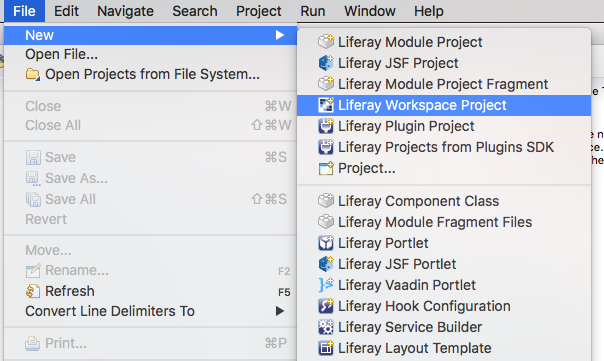The height and width of the screenshot is (361, 604).
Task: Click the Liferay JSF Portlet icon
Action: [x=326, y=264]
